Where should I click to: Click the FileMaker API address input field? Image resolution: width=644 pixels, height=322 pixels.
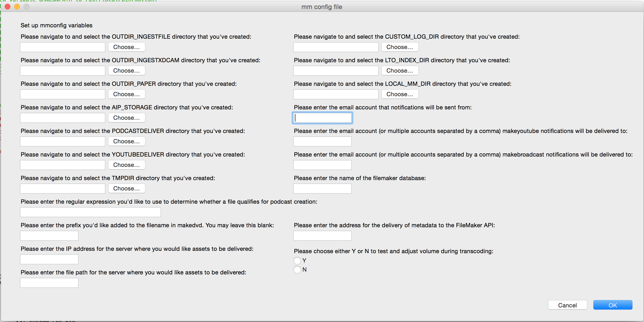pyautogui.click(x=322, y=236)
